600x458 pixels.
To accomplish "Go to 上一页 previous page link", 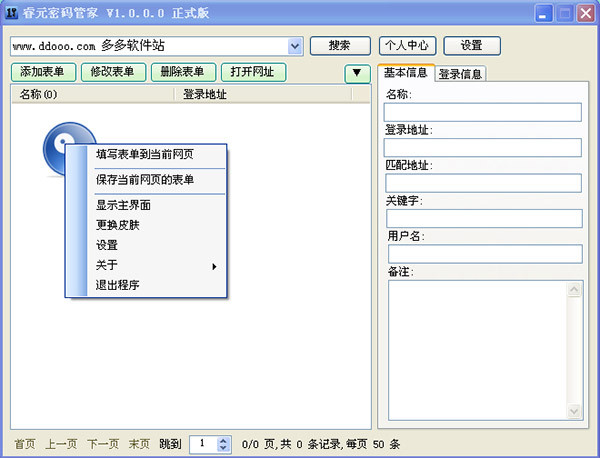I will [61, 444].
